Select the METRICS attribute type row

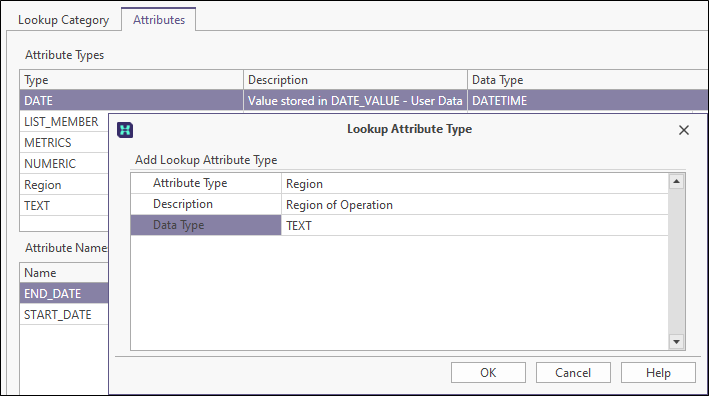pyautogui.click(x=64, y=142)
